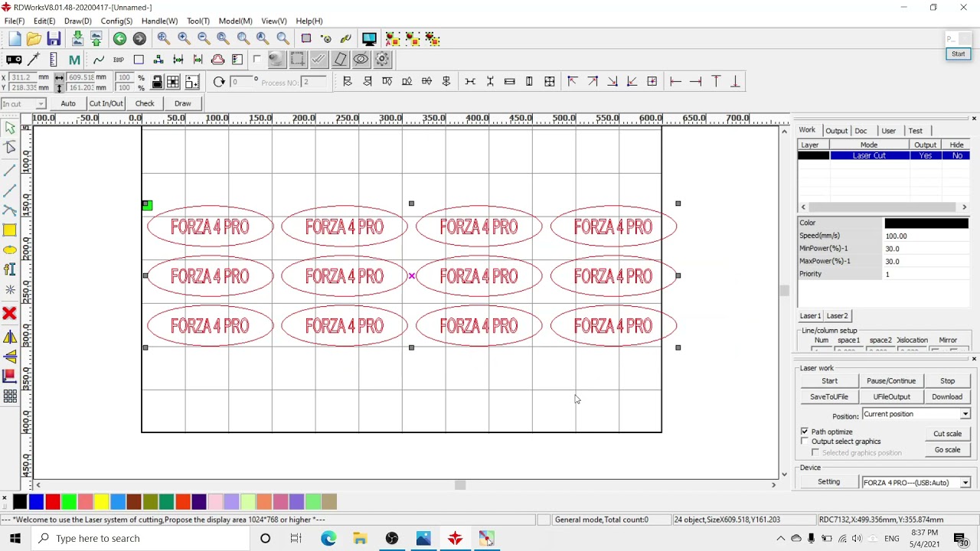This screenshot has width=980, height=551.
Task: Select the Bezier curve tool
Action: coord(10,210)
